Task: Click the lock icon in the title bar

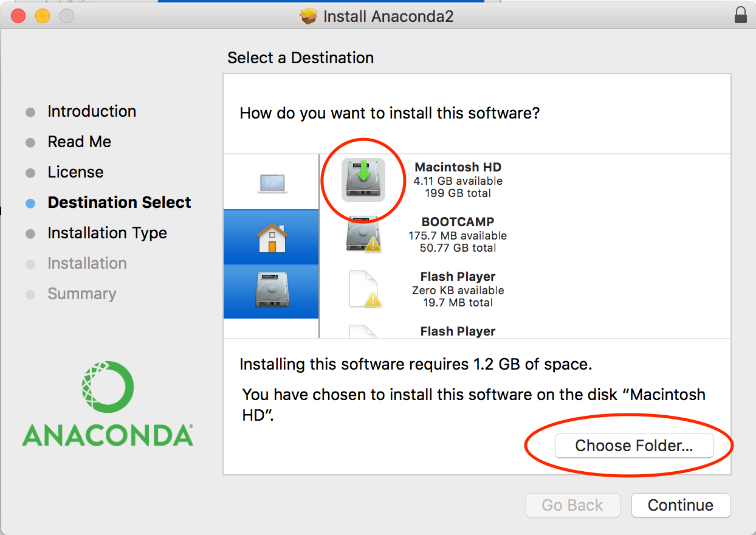Action: (740, 15)
